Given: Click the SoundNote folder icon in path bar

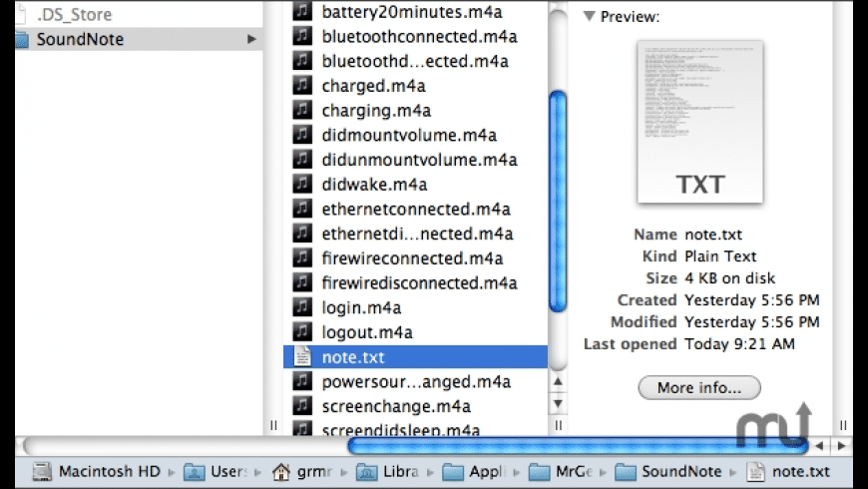Looking at the screenshot, I should (626, 472).
